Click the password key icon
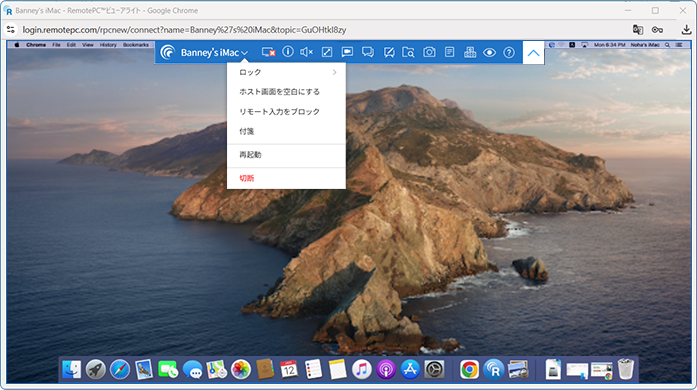Viewport: 697px width, 390px height. [657, 30]
